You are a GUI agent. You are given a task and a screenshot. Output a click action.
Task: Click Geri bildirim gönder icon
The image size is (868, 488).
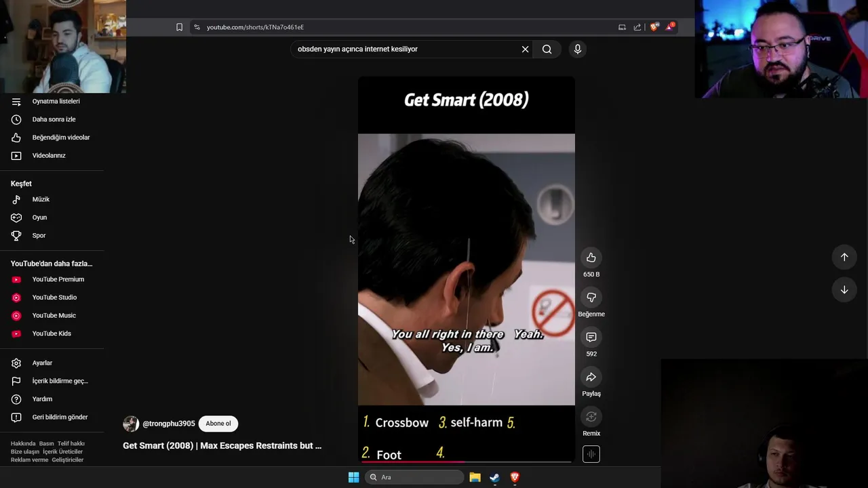pos(16,418)
